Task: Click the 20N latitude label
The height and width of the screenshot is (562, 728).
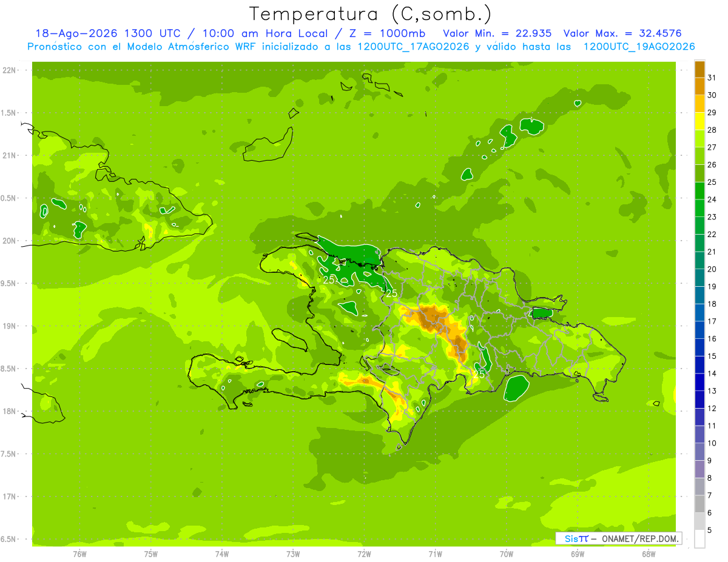Action: [10, 241]
